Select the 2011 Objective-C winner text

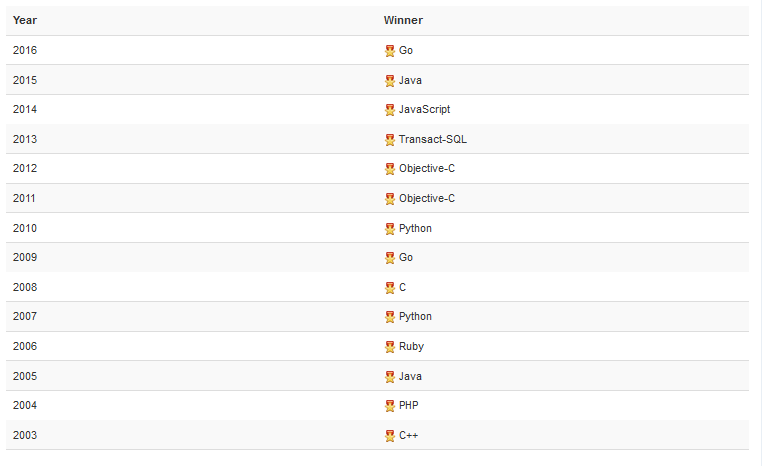[x=427, y=198]
